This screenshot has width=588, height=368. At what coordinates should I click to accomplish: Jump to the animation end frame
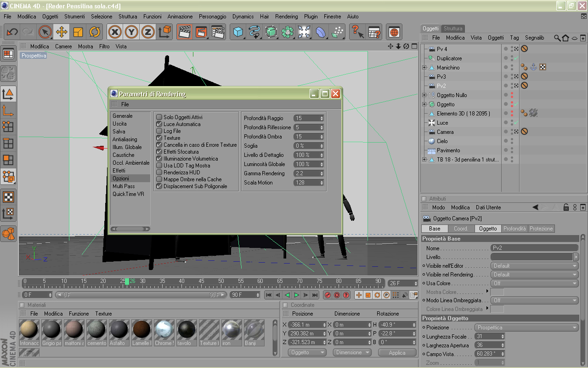coord(315,295)
